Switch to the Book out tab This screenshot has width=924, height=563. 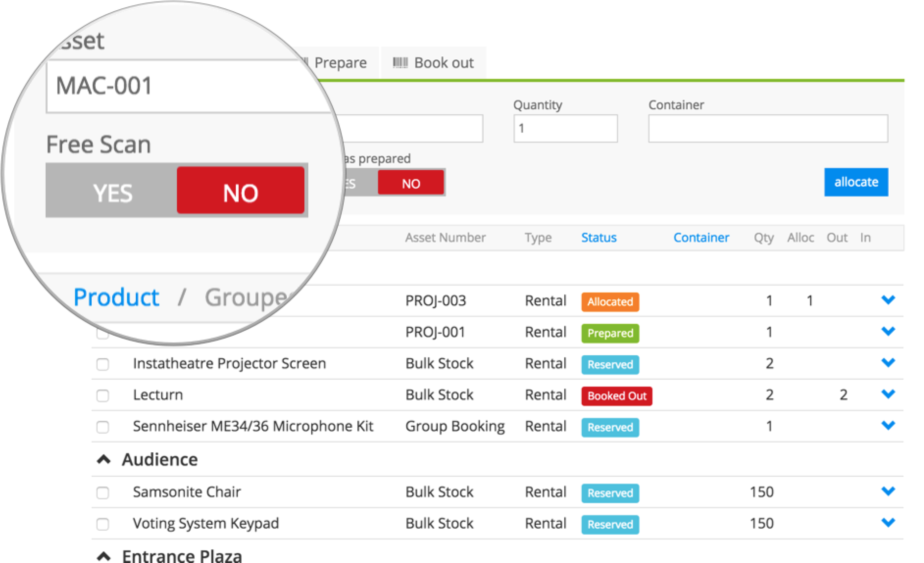tap(443, 62)
